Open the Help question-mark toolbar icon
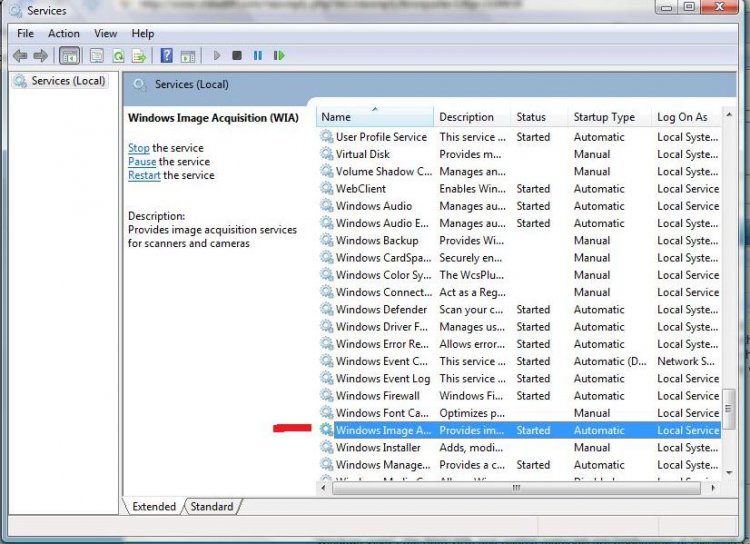 point(166,56)
